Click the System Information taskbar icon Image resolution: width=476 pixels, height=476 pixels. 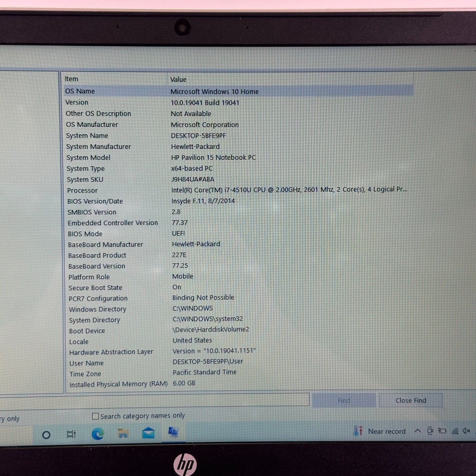point(173,432)
